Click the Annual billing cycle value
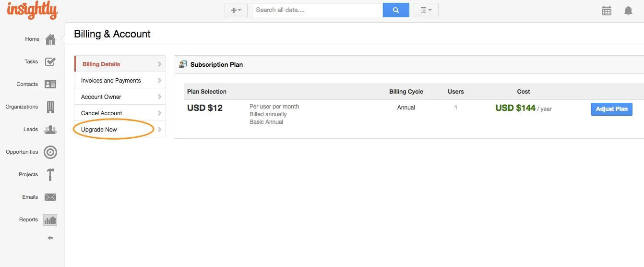644x267 pixels. (406, 108)
